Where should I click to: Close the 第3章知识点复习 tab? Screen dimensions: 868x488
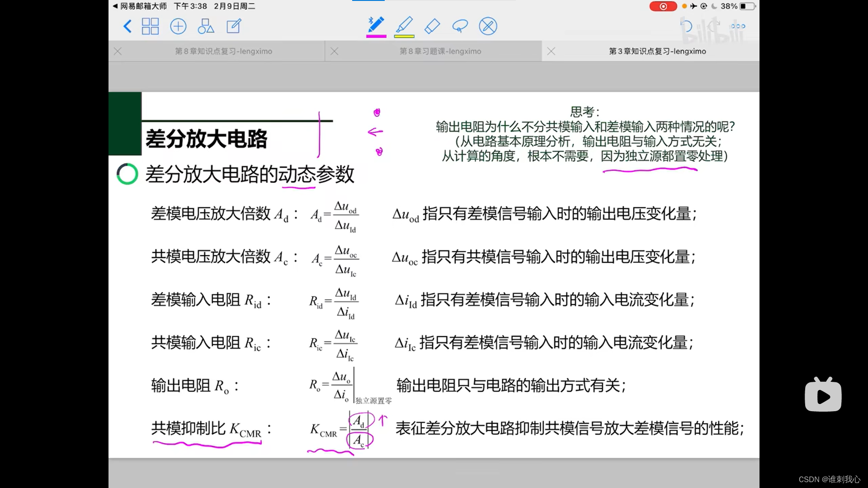[x=551, y=52]
